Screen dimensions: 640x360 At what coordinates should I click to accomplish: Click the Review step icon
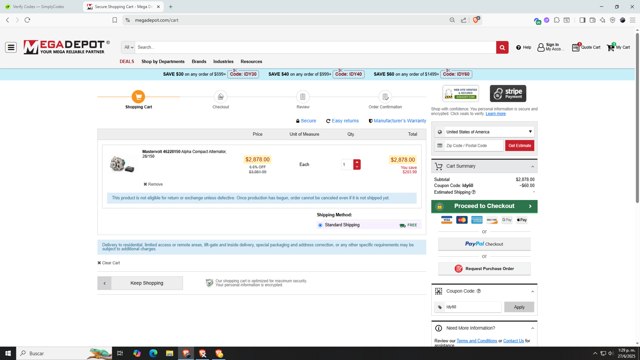click(302, 97)
